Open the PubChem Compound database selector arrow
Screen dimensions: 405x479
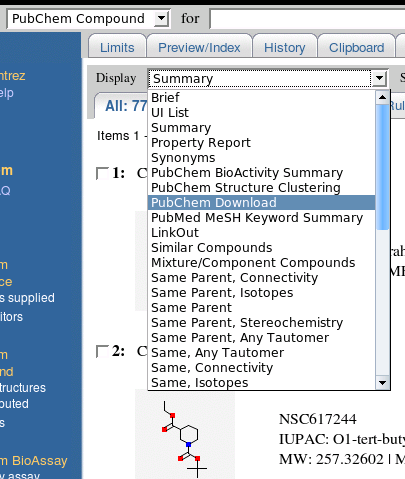click(161, 18)
